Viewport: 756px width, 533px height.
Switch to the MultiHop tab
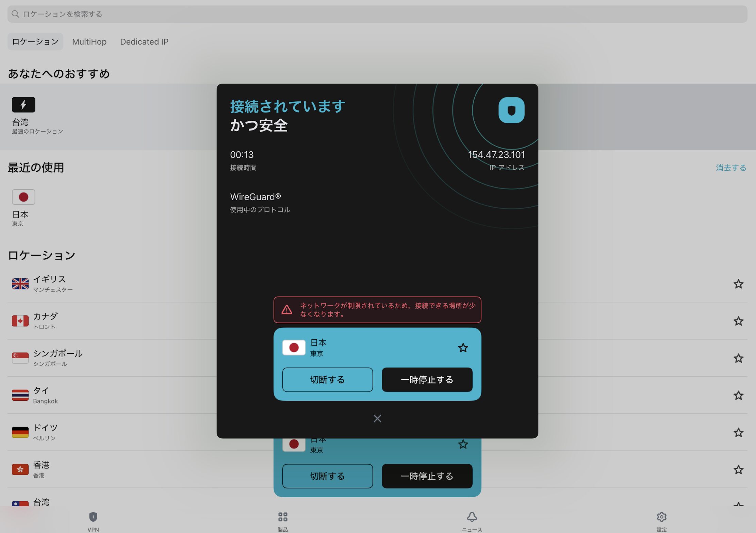coord(89,41)
